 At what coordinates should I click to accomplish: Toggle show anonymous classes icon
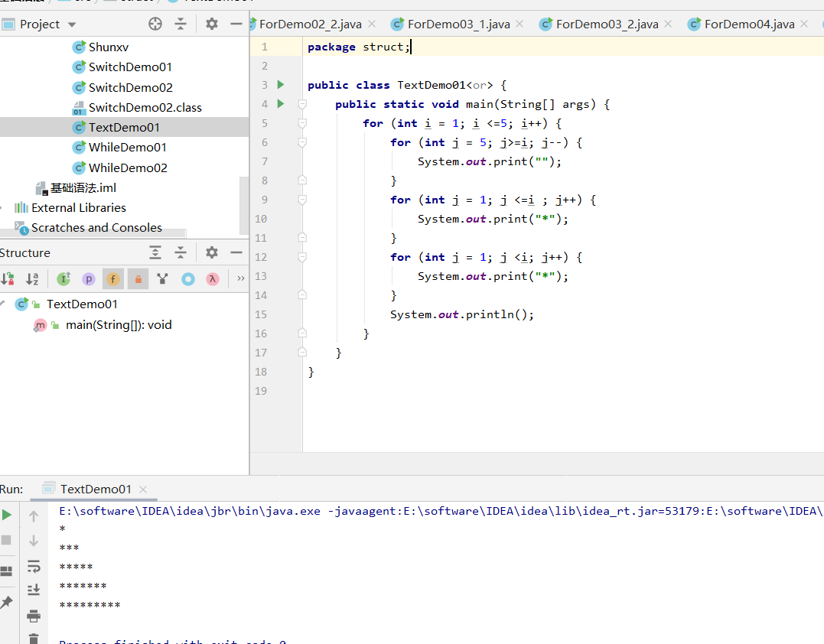[x=162, y=279]
